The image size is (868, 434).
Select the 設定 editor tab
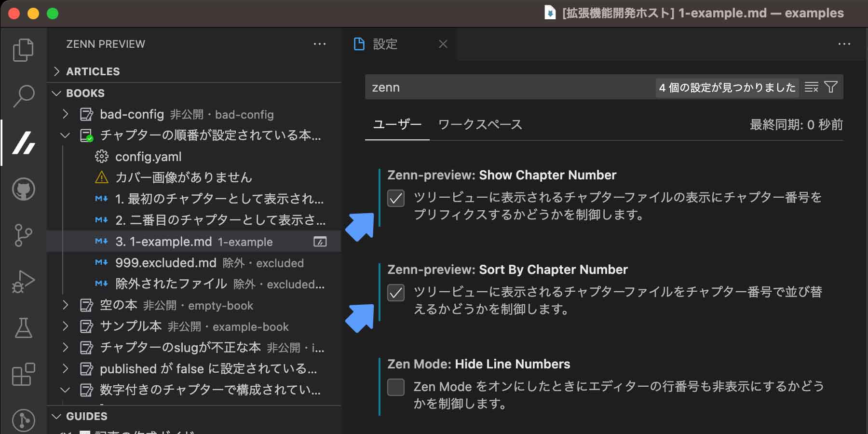click(x=400, y=44)
